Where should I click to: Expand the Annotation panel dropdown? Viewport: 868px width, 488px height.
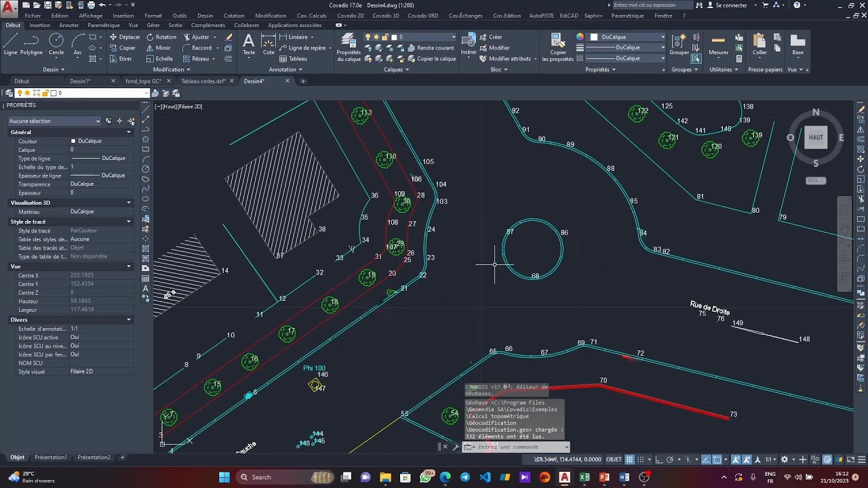click(x=285, y=69)
